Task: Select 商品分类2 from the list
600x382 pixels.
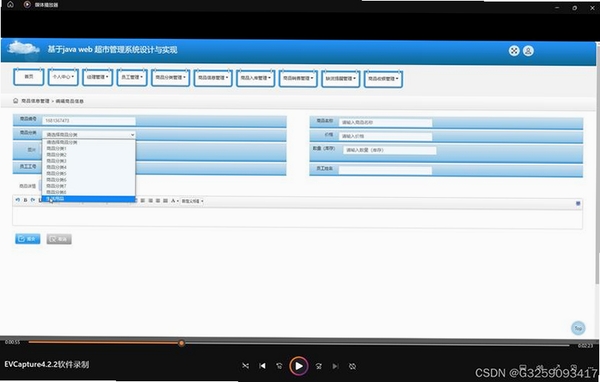Action: pyautogui.click(x=89, y=155)
